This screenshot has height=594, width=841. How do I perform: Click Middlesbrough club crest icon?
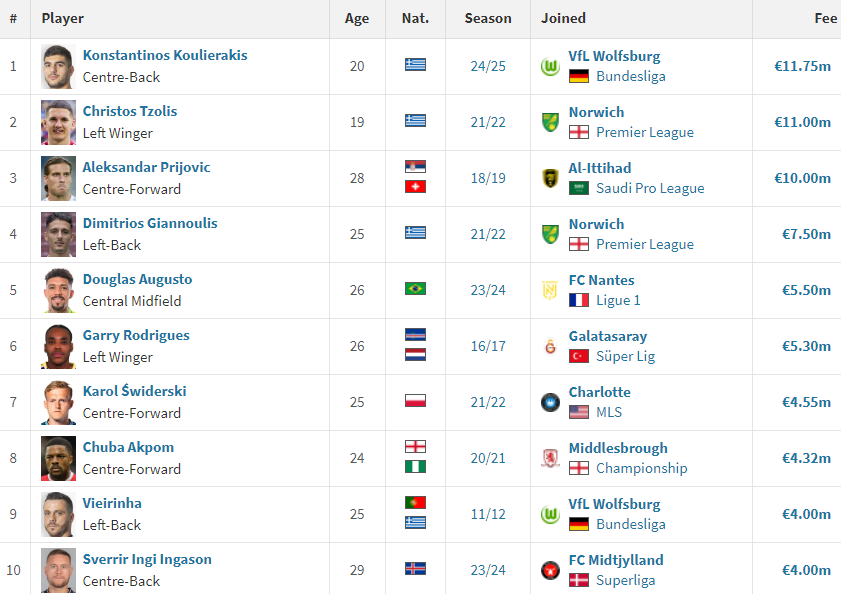tap(549, 458)
